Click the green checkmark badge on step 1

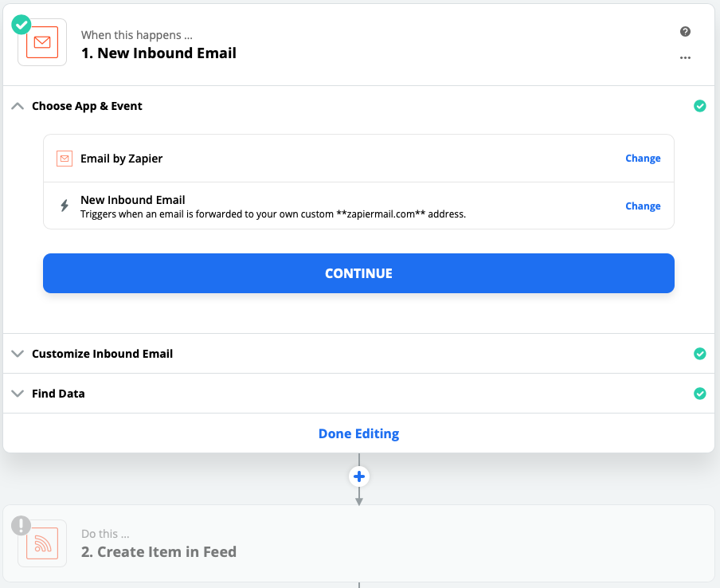click(22, 25)
